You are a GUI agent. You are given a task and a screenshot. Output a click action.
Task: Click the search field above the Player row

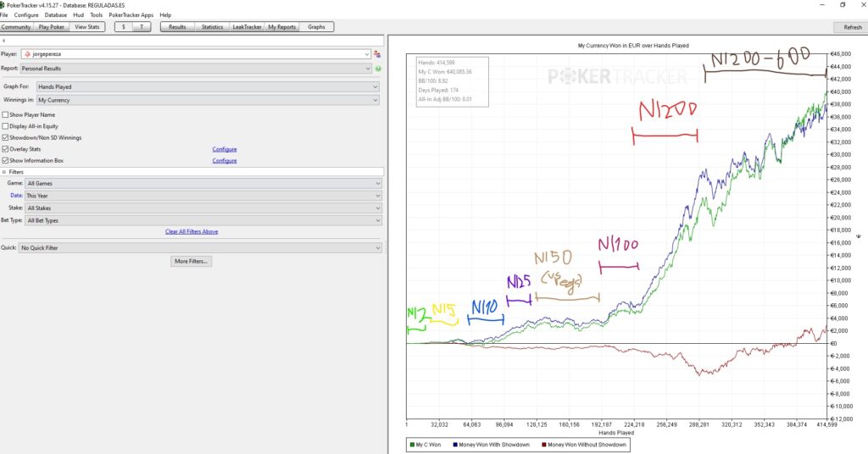tap(193, 40)
